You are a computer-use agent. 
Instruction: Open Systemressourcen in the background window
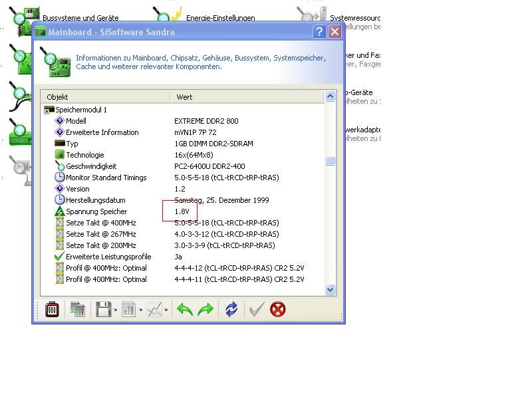pyautogui.click(x=355, y=18)
